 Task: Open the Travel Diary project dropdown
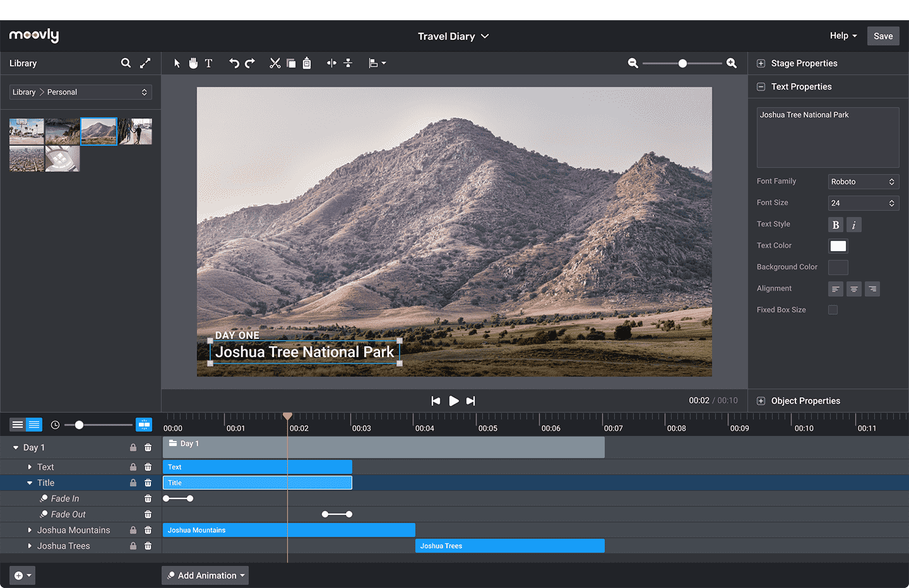tap(453, 37)
